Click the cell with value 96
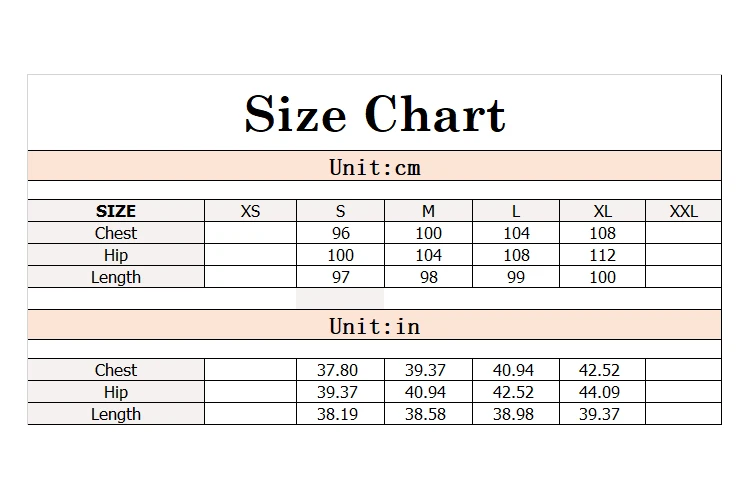 [341, 233]
